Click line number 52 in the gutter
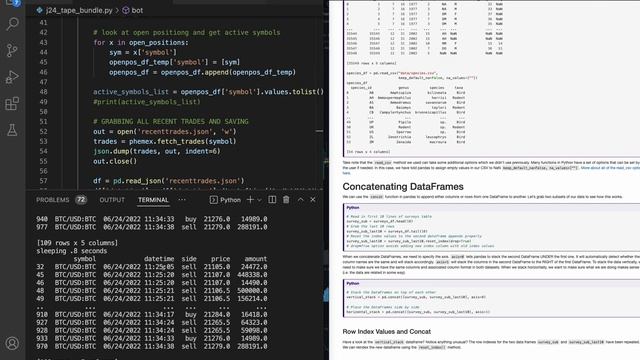 43,131
